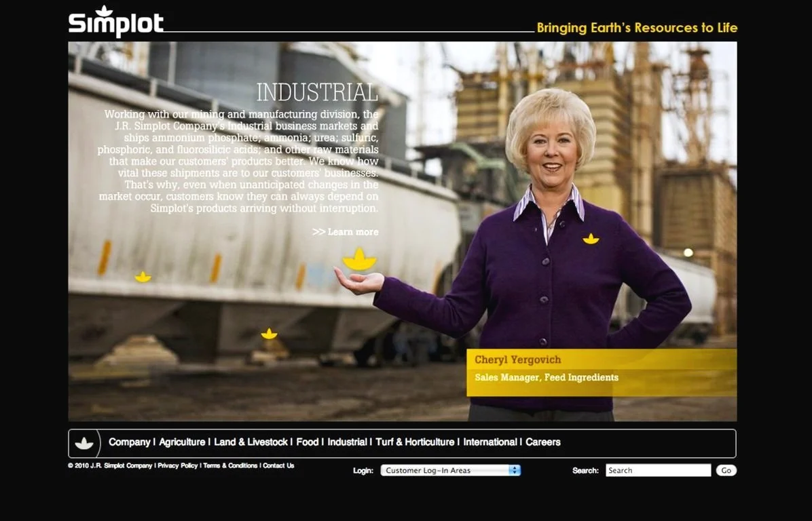Viewport: 812px width, 521px height.
Task: Open the Contact Us link
Action: pos(278,465)
